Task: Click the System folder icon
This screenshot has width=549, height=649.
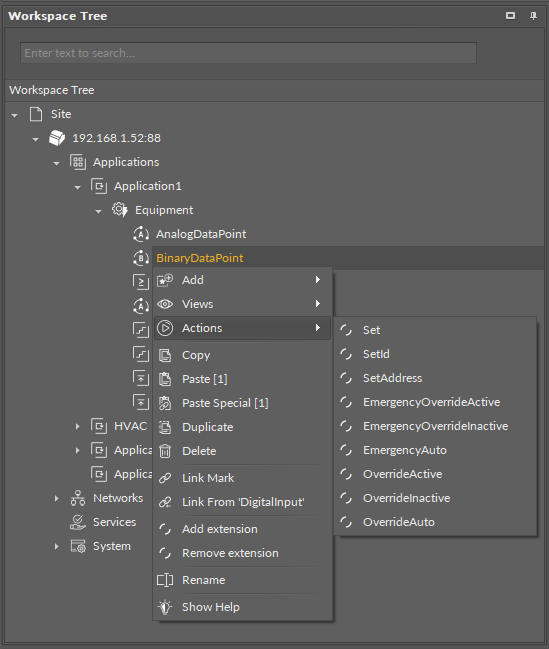Action: pyautogui.click(x=78, y=546)
